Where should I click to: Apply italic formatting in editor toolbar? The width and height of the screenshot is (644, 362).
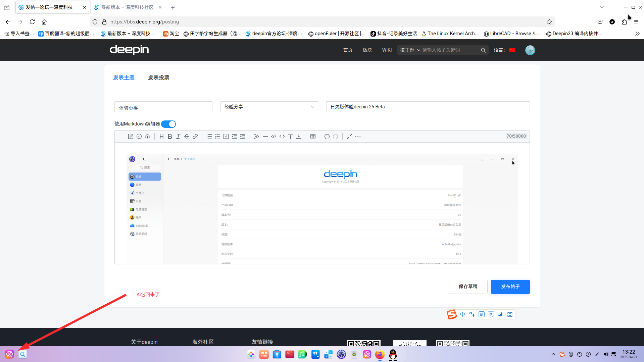(178, 137)
